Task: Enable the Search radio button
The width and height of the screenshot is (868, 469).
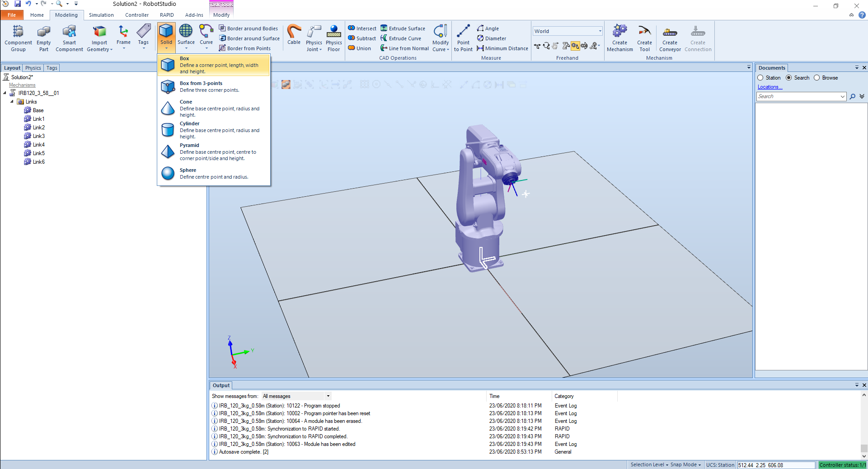Action: click(789, 78)
